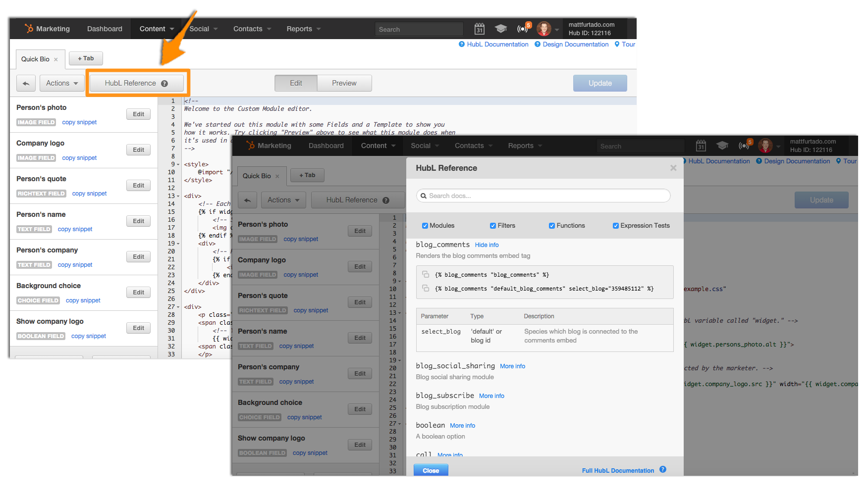Viewport: 868px width, 495px height.
Task: Uncheck the Expression Tests checkbox
Action: pos(615,225)
